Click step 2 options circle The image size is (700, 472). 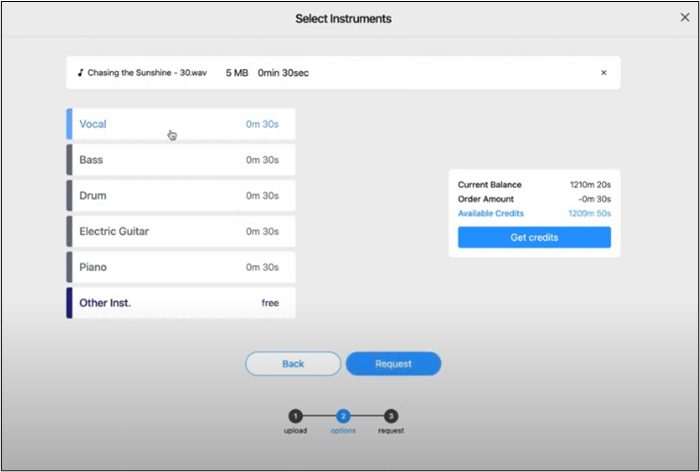click(343, 415)
